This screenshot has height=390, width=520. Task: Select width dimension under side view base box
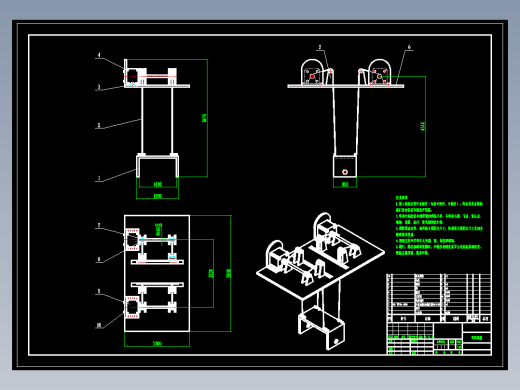click(345, 184)
